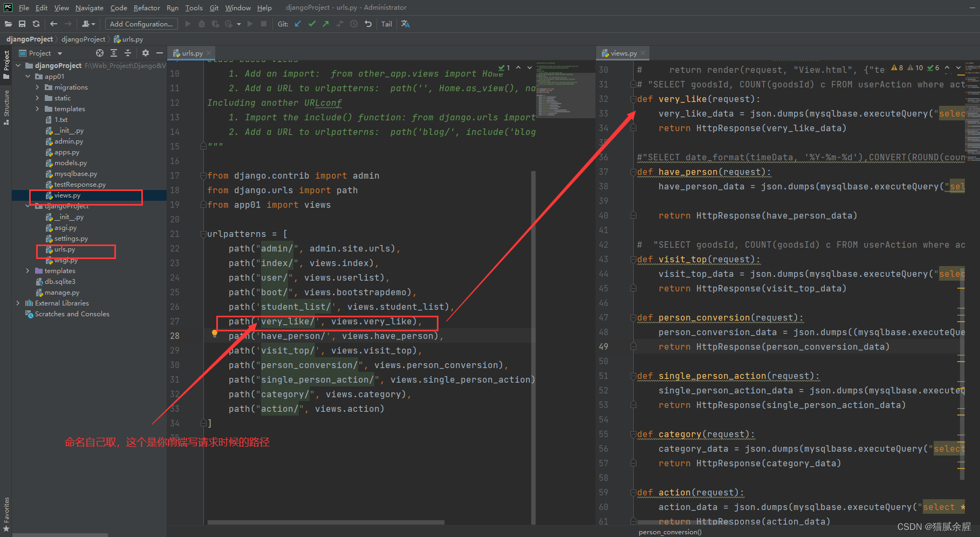Open the Help menu
This screenshot has width=980, height=537.
point(264,8)
